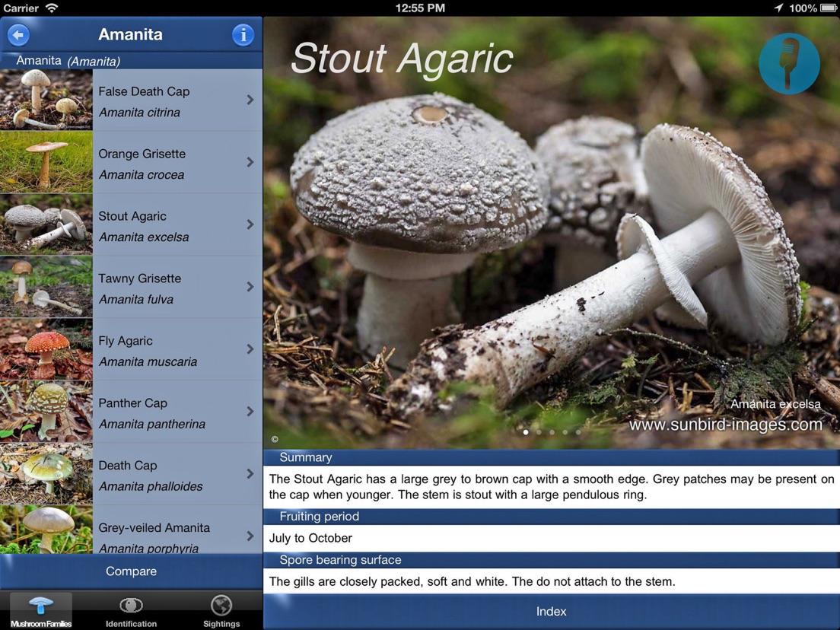Image resolution: width=840 pixels, height=630 pixels.
Task: Open Orange Grisette thumbnail
Action: (x=46, y=162)
